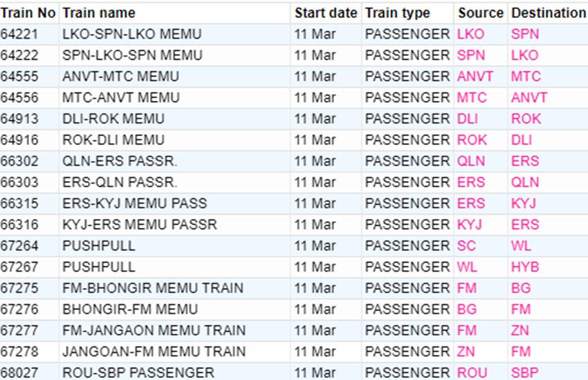Sort by the Train No column header
Image resolution: width=588 pixels, height=380 pixels.
tap(28, 12)
